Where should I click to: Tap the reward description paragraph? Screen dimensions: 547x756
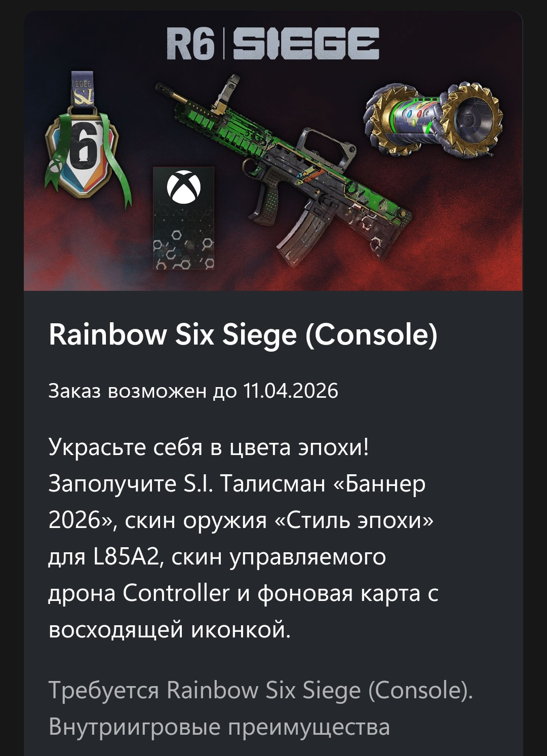[x=243, y=538]
